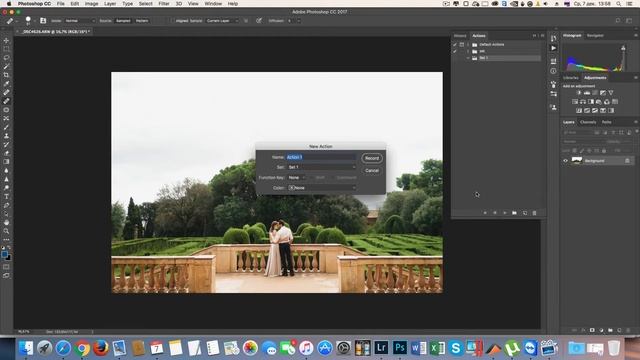Image resolution: width=640 pixels, height=360 pixels.
Task: Open the Set dropdown in New Action
Action: pos(322,167)
